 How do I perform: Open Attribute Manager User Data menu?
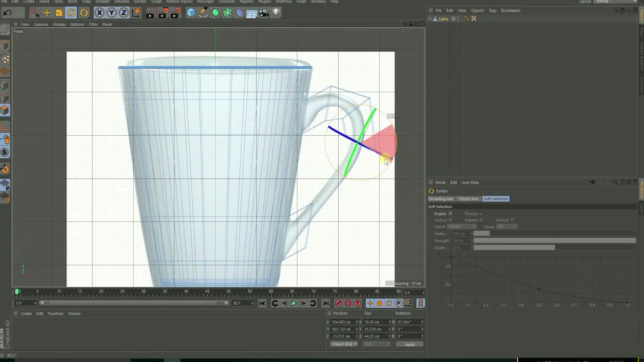coord(470,183)
